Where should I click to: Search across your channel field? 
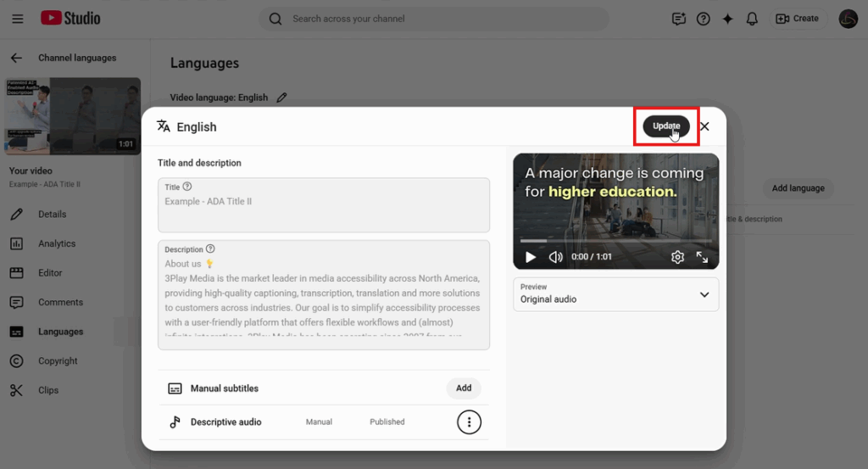[x=433, y=19]
